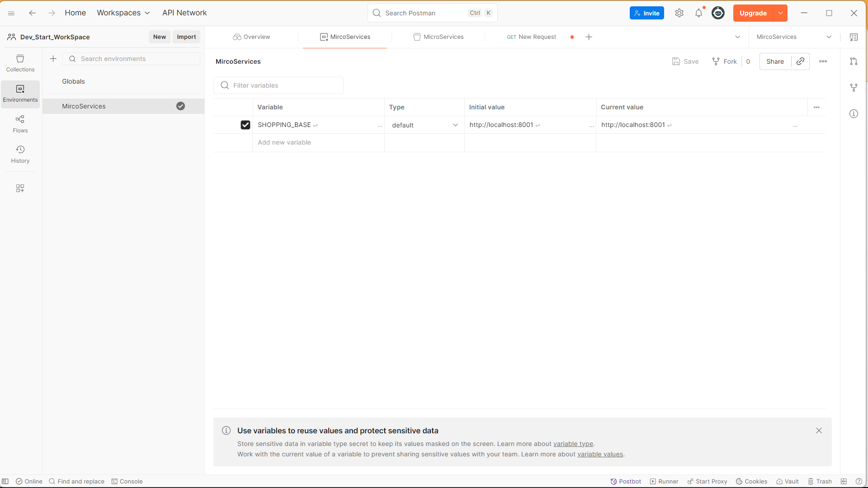This screenshot has height=488, width=868.
Task: Create new environment with plus icon
Action: 53,59
